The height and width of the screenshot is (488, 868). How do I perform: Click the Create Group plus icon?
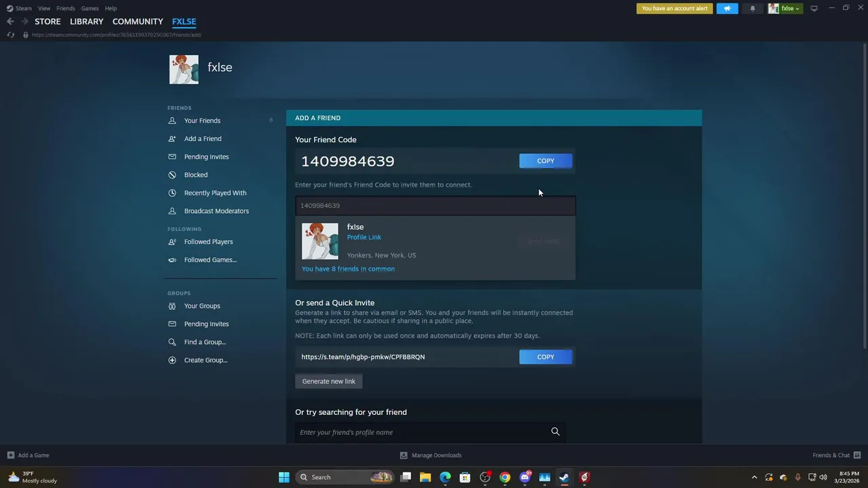172,360
